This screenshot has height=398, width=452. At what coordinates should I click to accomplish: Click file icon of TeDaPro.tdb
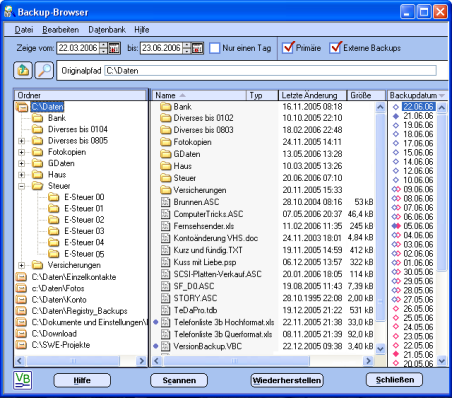coord(166,310)
